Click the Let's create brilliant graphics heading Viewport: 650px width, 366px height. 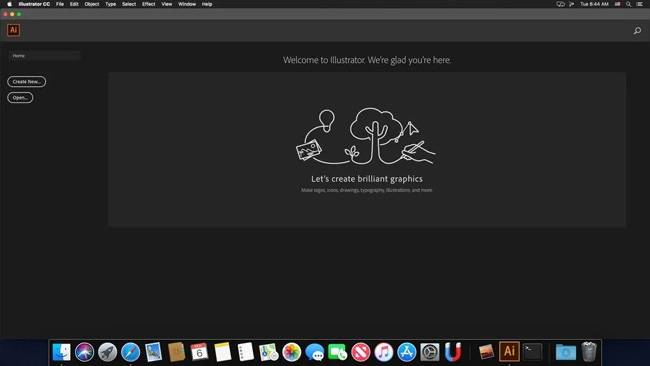coord(367,179)
